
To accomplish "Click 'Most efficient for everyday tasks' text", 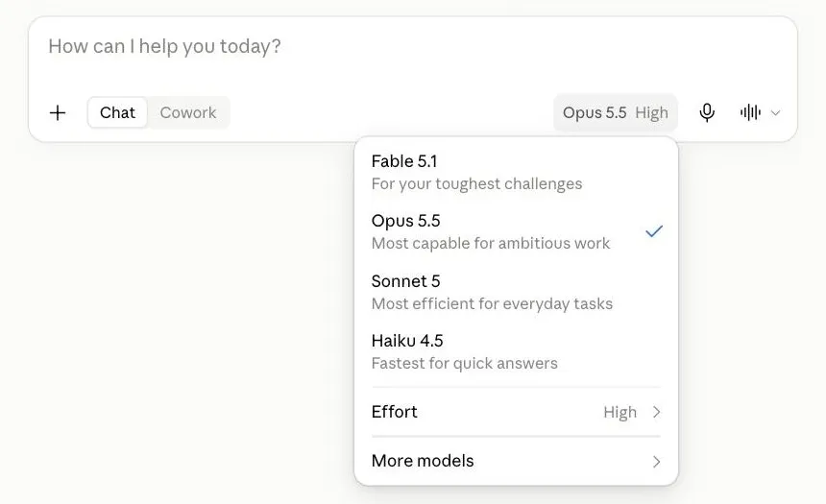I will pyautogui.click(x=492, y=304).
